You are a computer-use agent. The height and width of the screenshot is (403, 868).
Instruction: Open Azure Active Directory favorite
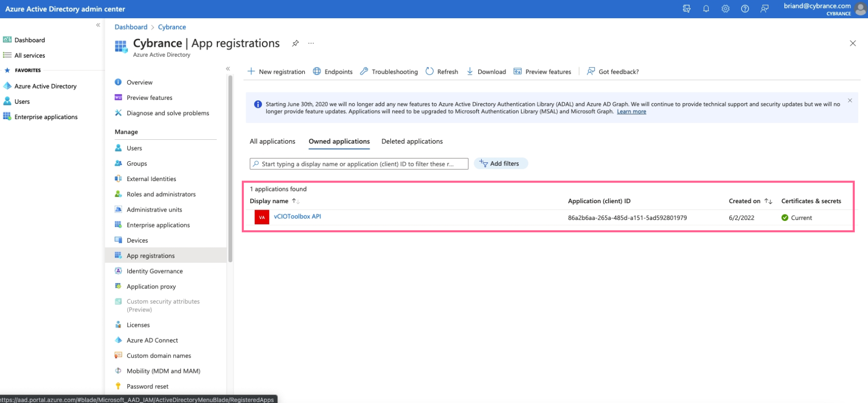(45, 86)
